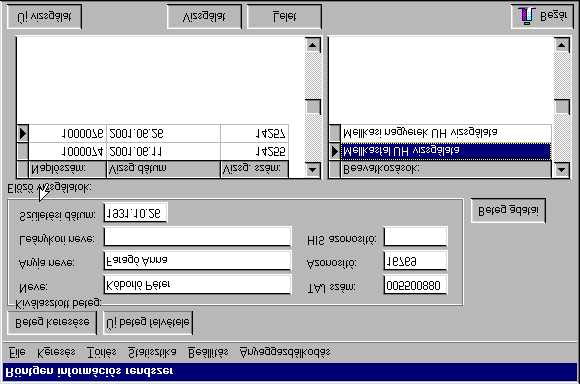Click into the Anyja neve field

pos(198,261)
